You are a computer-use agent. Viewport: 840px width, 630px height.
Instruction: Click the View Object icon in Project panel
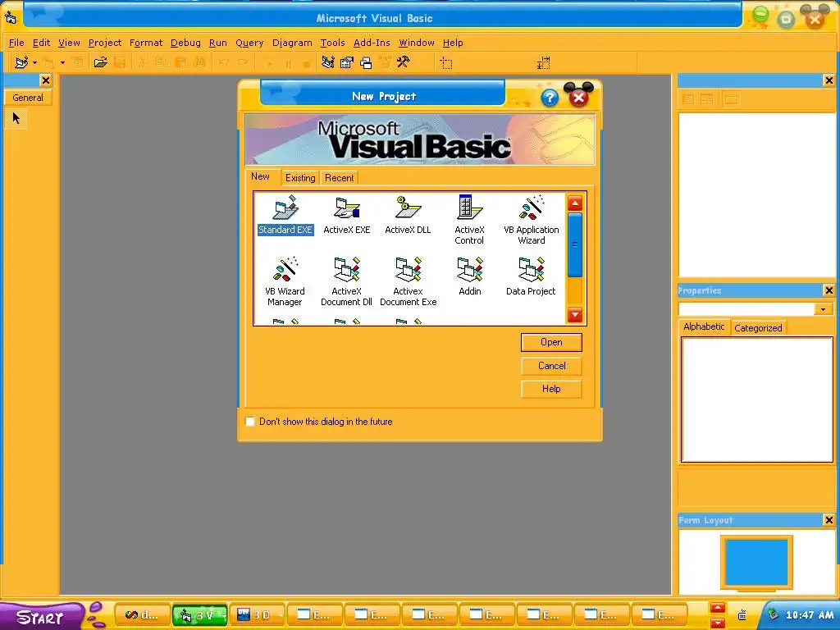(x=707, y=99)
